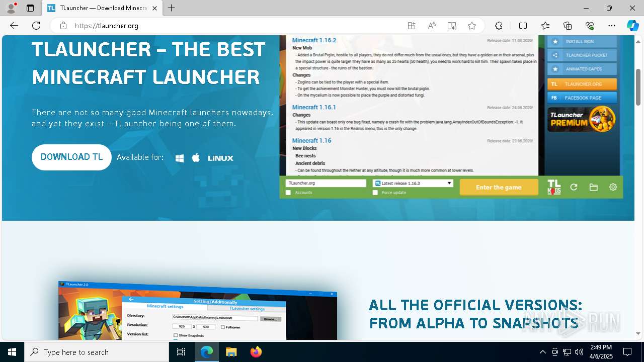This screenshot has height=362, width=644.
Task: Open Browser essentials heart icon
Action: [x=590, y=26]
